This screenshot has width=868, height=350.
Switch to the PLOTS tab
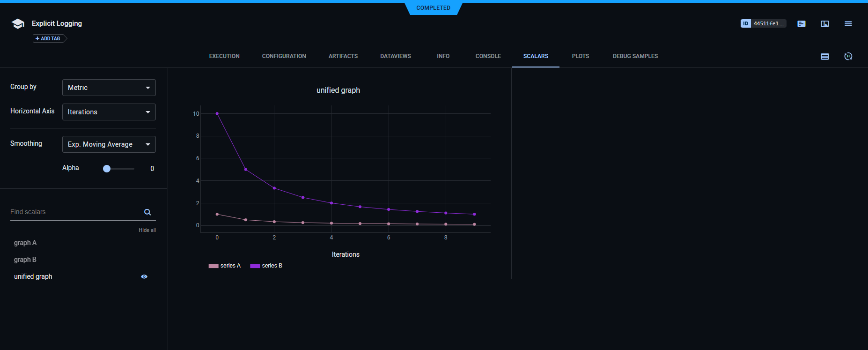coord(580,56)
